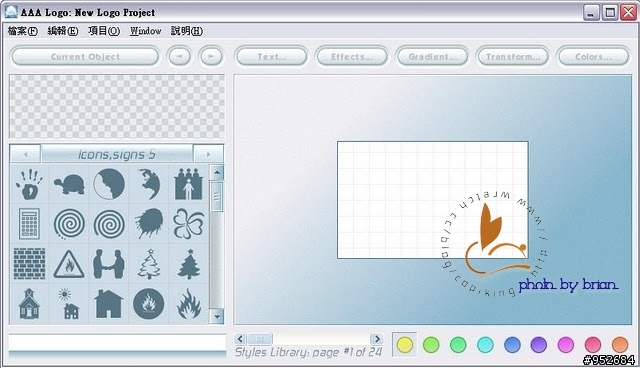Select the globe earth icon
The image size is (640, 368).
[149, 184]
